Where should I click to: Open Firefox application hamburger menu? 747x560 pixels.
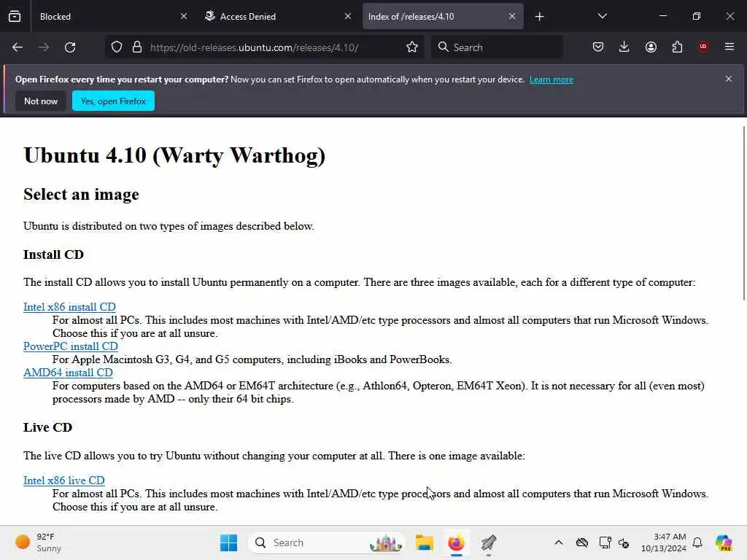[729, 47]
